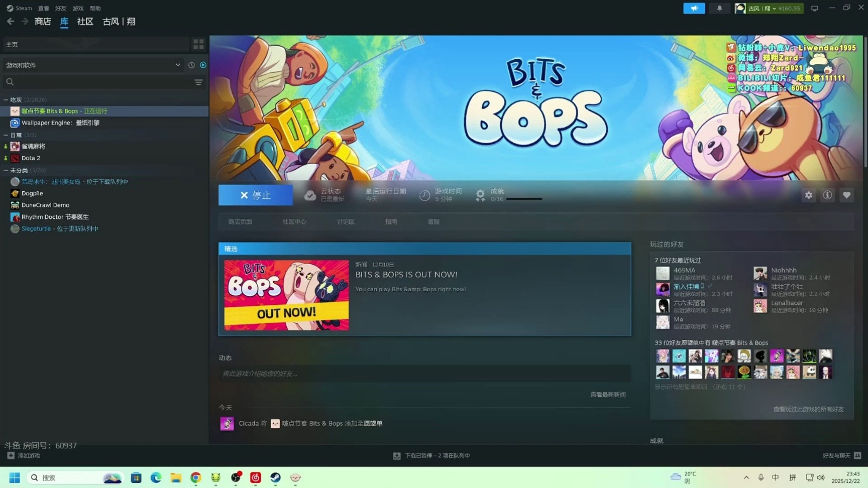Click the plus icon next to 添加游戏

pyautogui.click(x=11, y=455)
